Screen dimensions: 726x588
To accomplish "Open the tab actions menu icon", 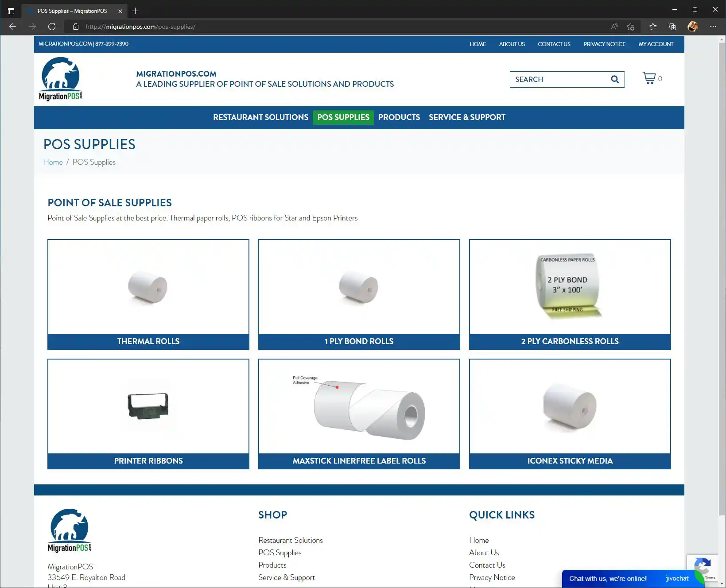I will (11, 11).
